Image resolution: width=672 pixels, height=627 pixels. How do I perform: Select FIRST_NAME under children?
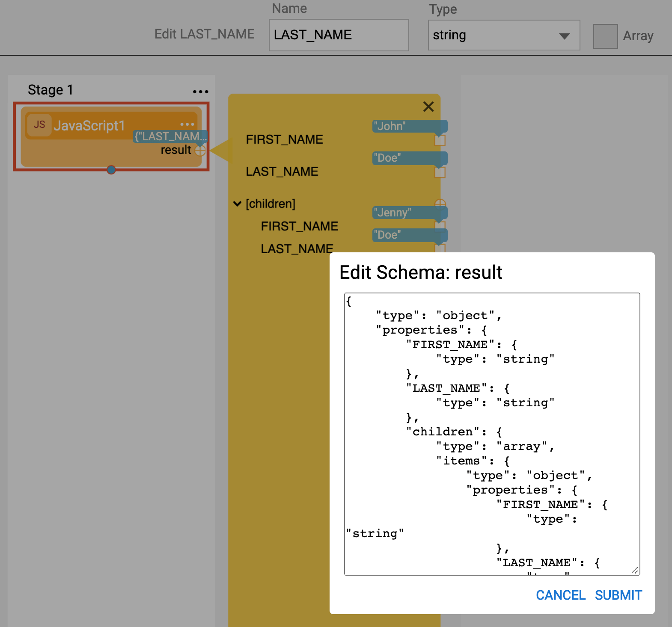tap(299, 226)
